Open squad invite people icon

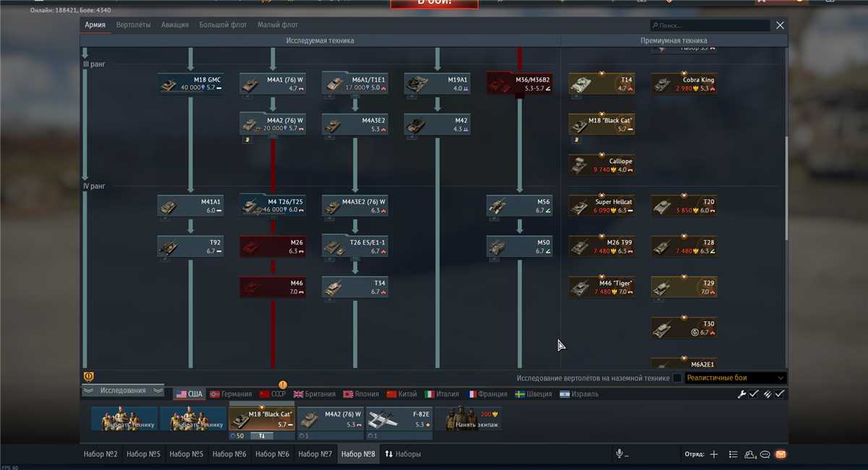click(x=749, y=454)
